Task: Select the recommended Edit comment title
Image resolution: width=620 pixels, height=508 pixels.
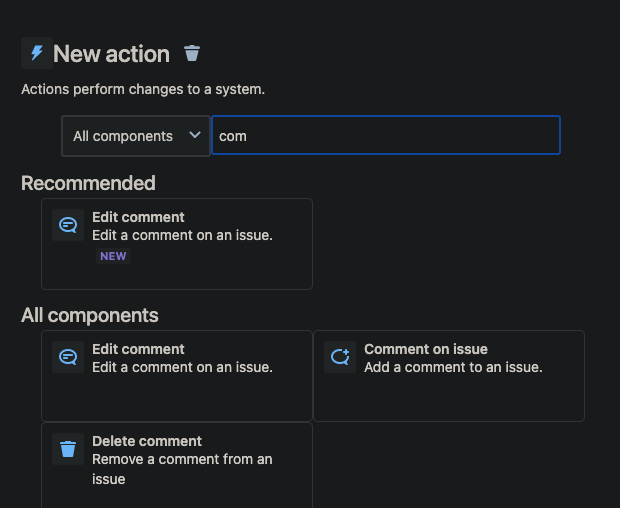Action: (138, 217)
